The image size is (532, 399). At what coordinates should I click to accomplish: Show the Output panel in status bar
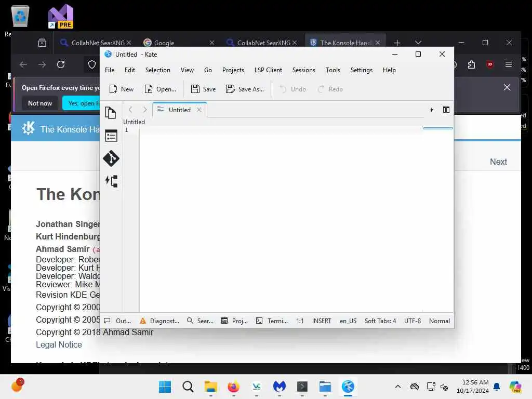click(118, 321)
